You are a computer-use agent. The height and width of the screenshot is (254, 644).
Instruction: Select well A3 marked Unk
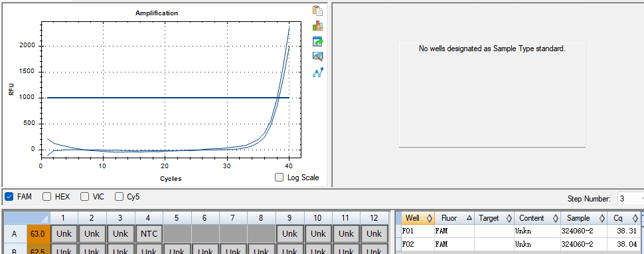point(120,234)
